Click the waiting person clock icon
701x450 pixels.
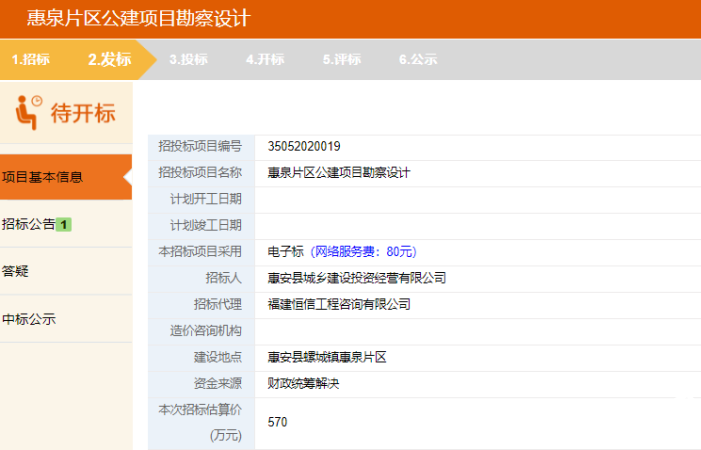(x=29, y=113)
